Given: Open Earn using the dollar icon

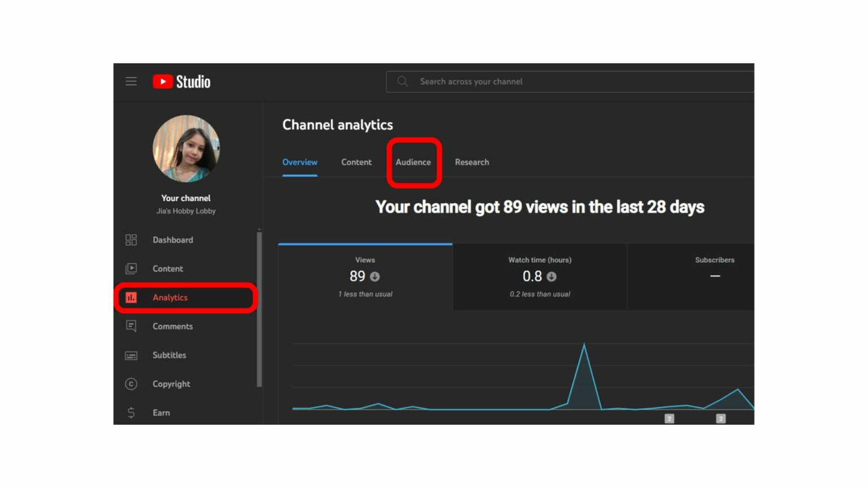Looking at the screenshot, I should pyautogui.click(x=131, y=412).
